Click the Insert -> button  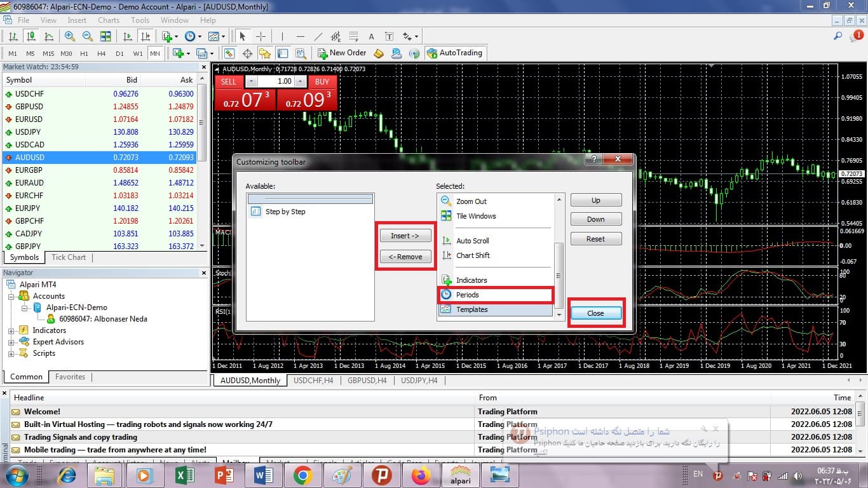(x=405, y=236)
